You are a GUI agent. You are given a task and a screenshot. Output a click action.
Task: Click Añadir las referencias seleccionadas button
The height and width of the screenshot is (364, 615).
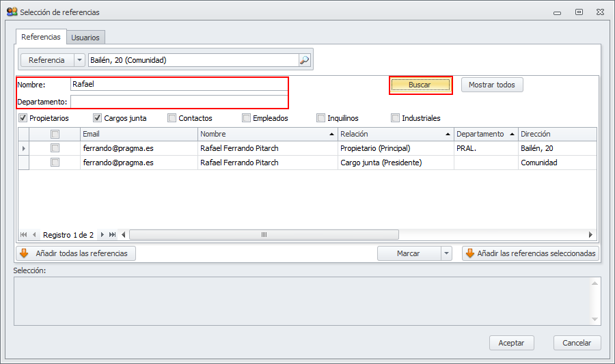(x=531, y=253)
